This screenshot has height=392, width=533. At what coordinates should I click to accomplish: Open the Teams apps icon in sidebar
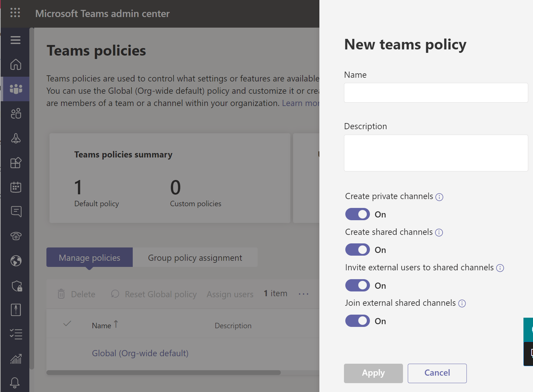point(16,163)
